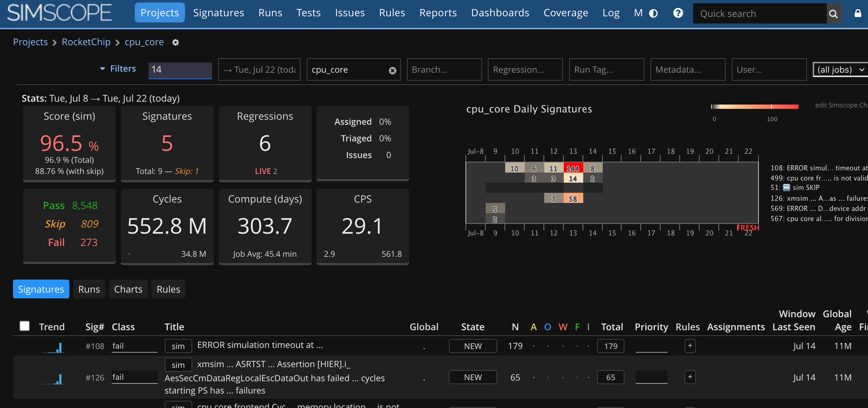Open the Signatures top menu
This screenshot has width=868, height=408.
pos(219,13)
